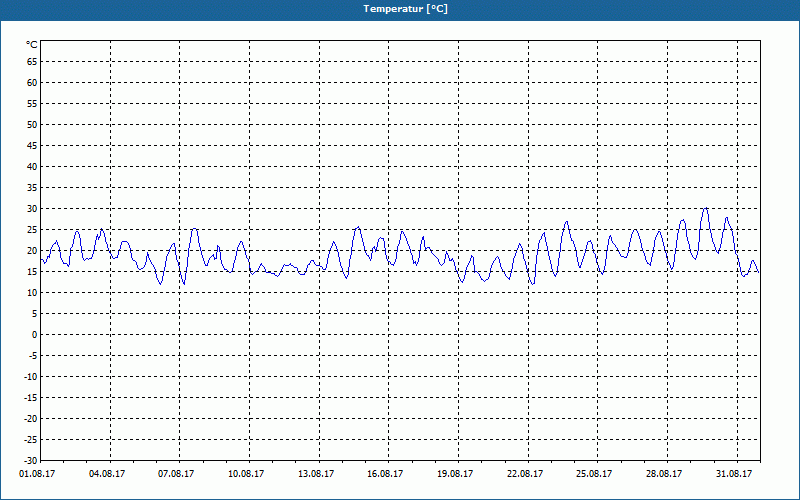Click the 0 label on the y-axis
Screen dimensions: 800x500
click(33, 334)
